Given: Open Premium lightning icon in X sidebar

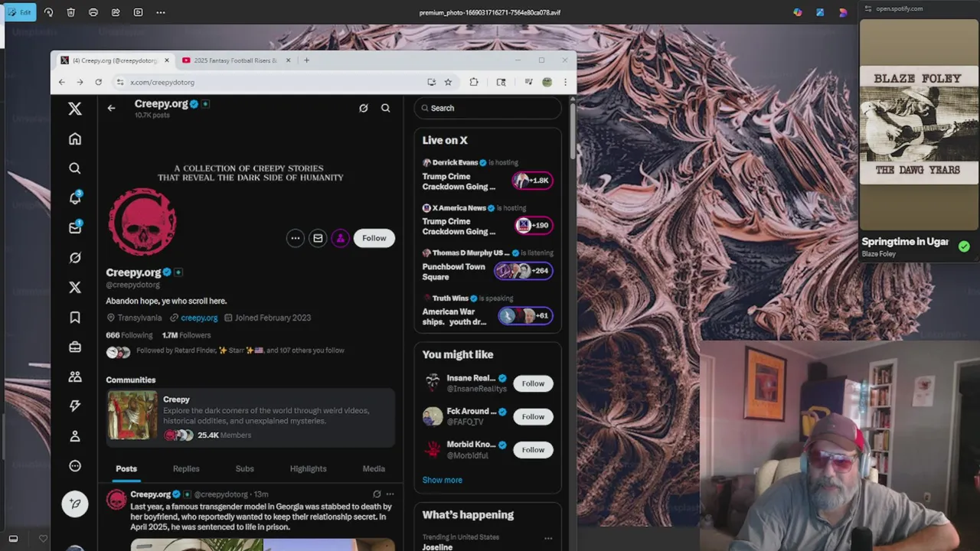Looking at the screenshot, I should pyautogui.click(x=75, y=406).
